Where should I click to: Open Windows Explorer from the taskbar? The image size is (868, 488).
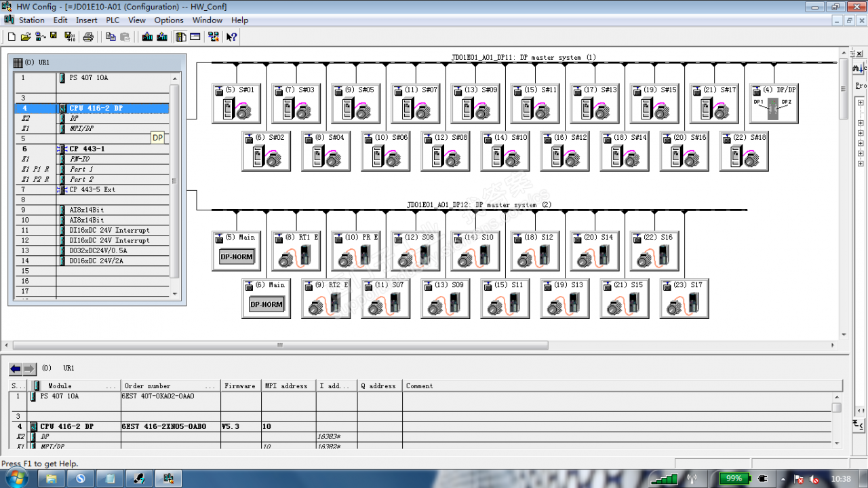(51, 479)
